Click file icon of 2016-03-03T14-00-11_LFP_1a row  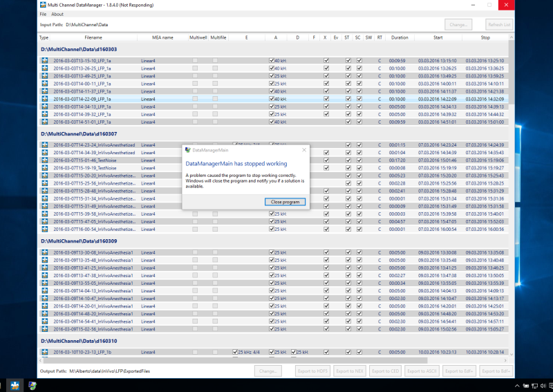[x=45, y=84]
